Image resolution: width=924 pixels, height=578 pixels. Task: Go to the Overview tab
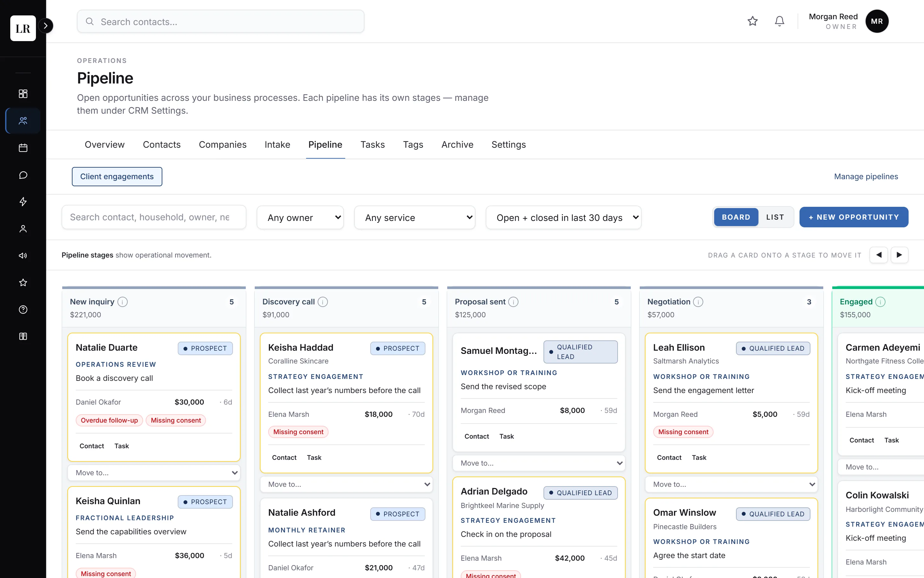pos(105,144)
